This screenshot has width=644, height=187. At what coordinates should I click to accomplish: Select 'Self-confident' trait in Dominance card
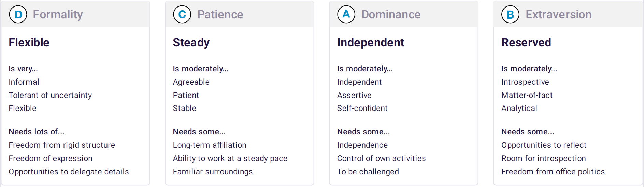[362, 108]
